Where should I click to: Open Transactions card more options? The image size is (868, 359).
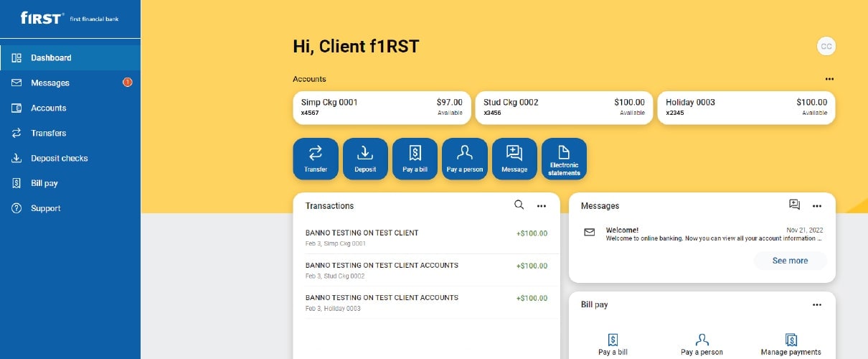(x=542, y=206)
